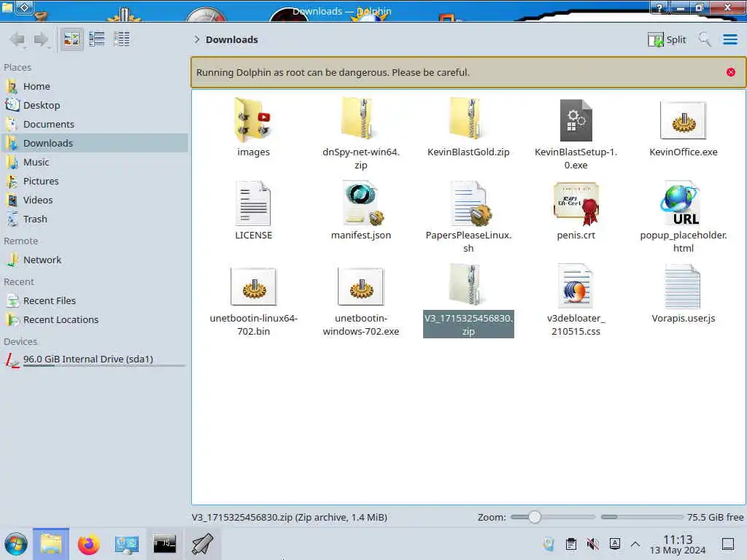Select the LICENSE text file icon
747x560 pixels.
[x=253, y=203]
